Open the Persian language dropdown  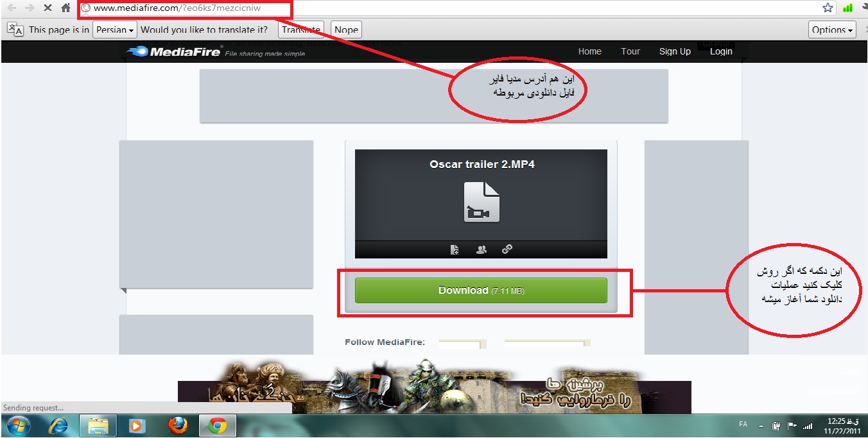(x=116, y=29)
